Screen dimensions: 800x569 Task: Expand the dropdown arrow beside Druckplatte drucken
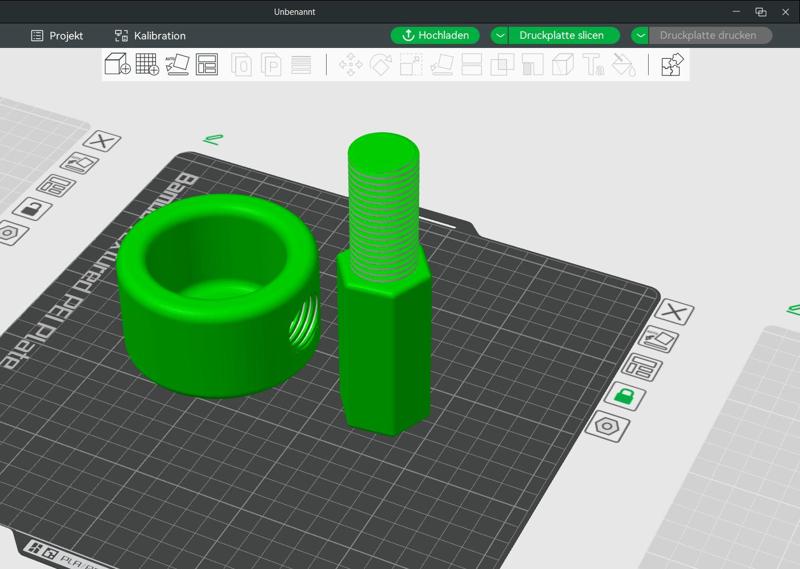click(x=640, y=35)
